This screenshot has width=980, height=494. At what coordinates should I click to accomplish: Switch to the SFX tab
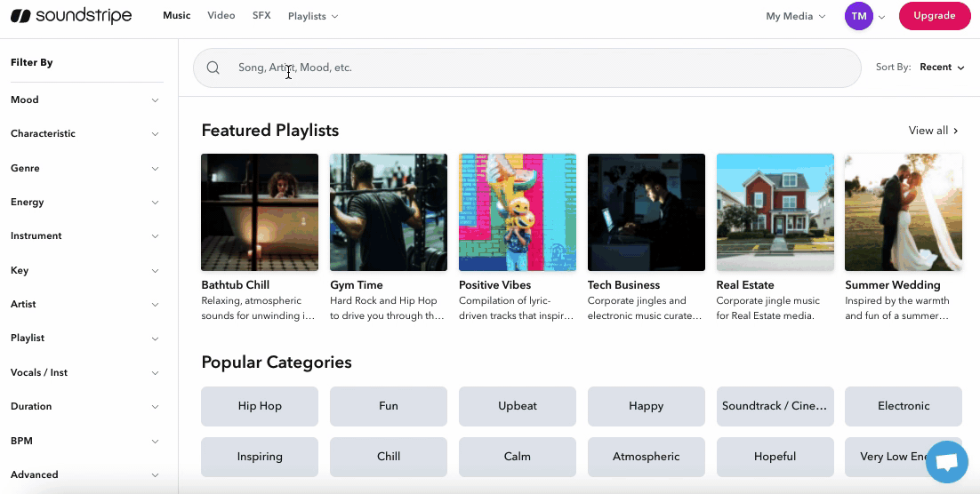(x=261, y=16)
